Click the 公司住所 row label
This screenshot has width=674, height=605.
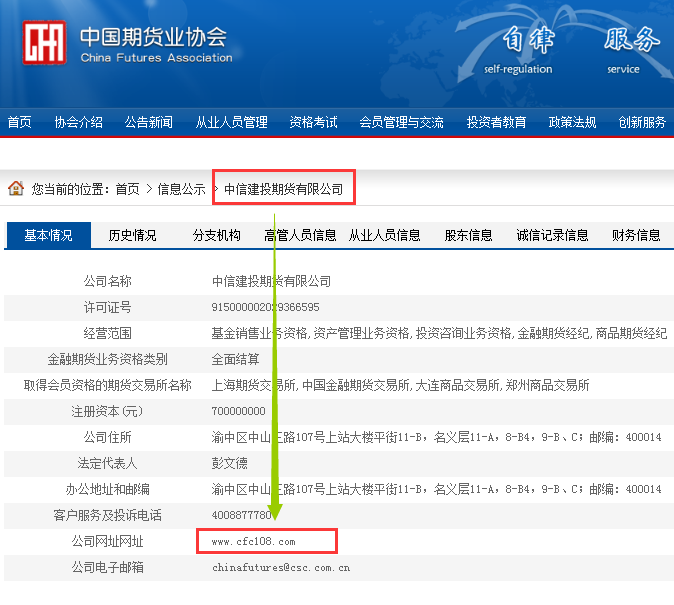(x=107, y=437)
